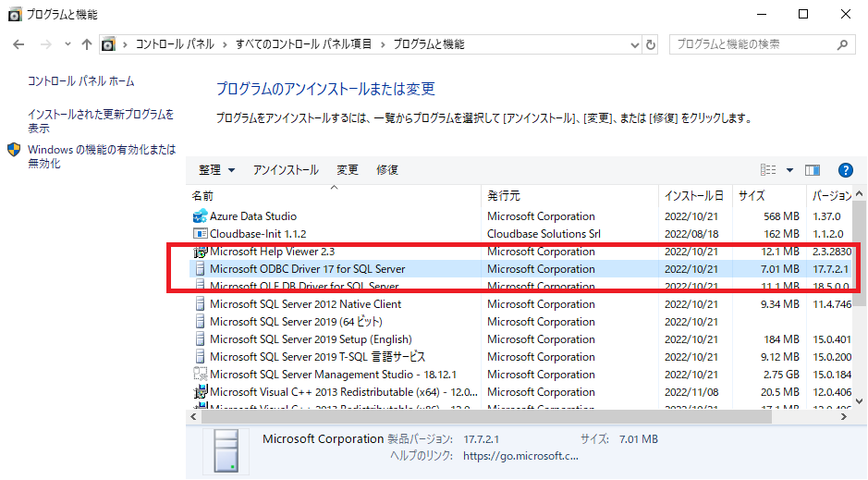This screenshot has height=480, width=868.
Task: Click the vertical scrollbar up arrow
Action: tap(859, 194)
